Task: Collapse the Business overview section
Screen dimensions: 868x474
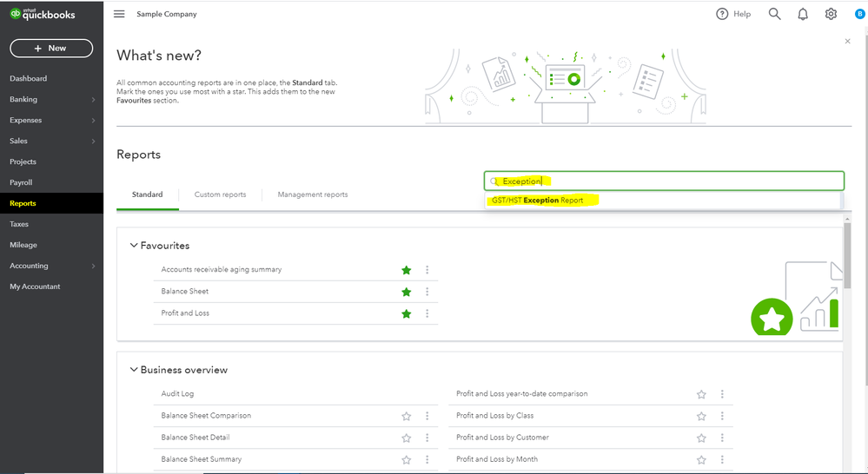Action: (x=134, y=370)
